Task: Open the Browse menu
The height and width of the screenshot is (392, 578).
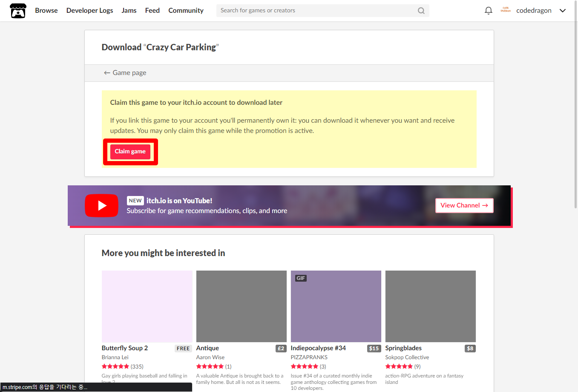Action: [46, 11]
